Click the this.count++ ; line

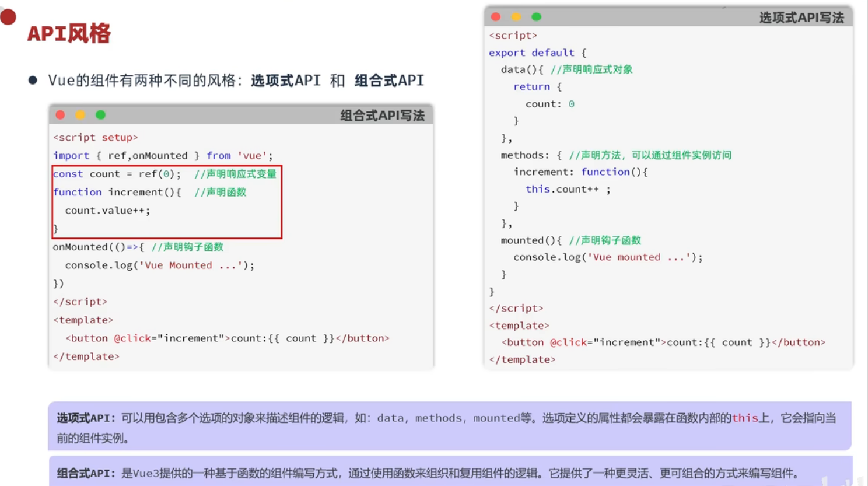coord(568,189)
